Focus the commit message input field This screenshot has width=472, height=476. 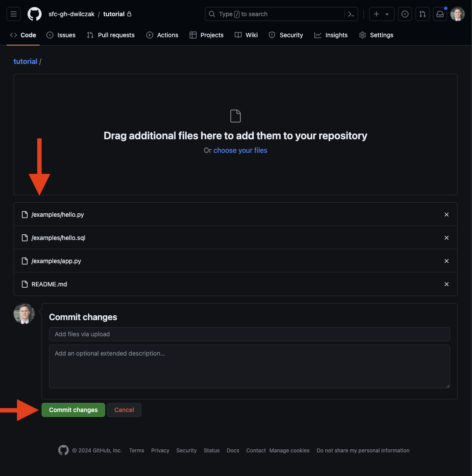click(x=250, y=334)
